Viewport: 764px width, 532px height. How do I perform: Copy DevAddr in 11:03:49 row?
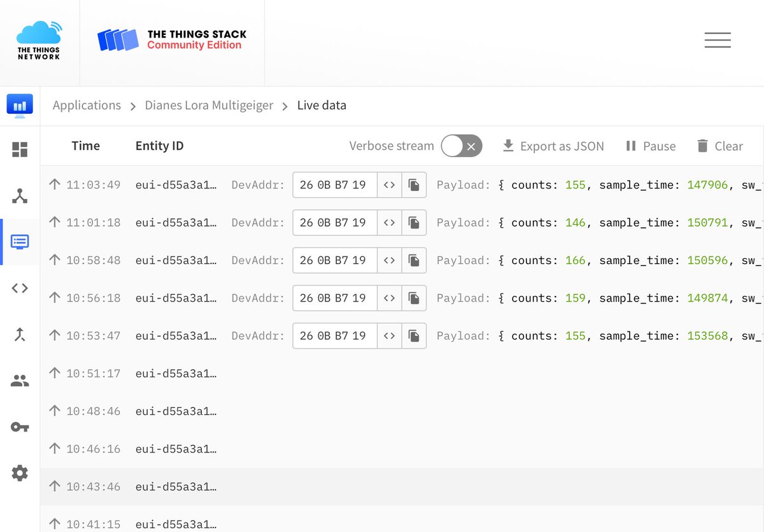[414, 185]
